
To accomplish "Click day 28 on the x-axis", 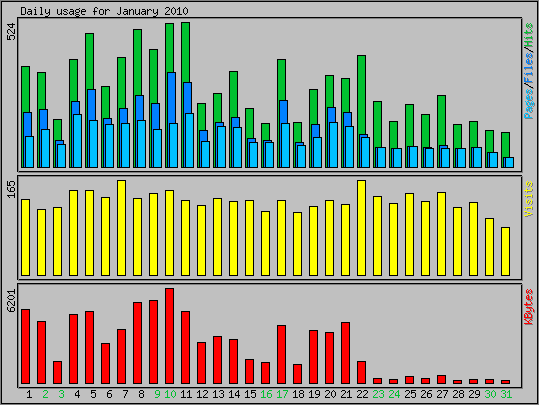I will [x=458, y=394].
